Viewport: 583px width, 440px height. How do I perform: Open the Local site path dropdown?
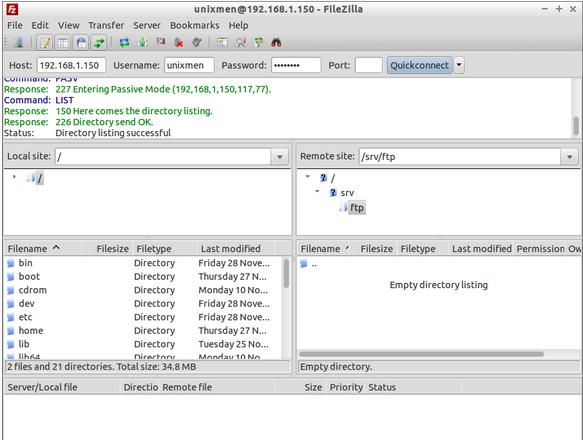(x=280, y=157)
